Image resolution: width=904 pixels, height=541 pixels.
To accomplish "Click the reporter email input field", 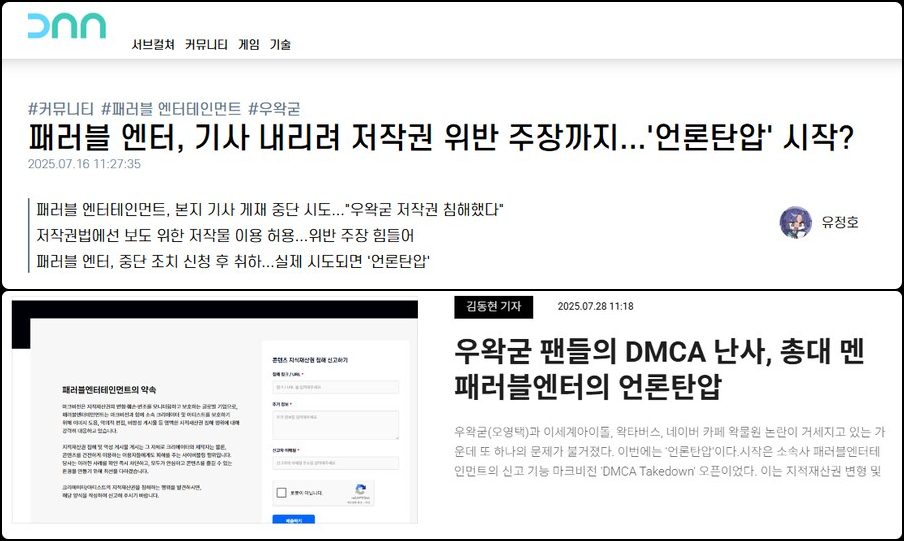I will (335, 463).
